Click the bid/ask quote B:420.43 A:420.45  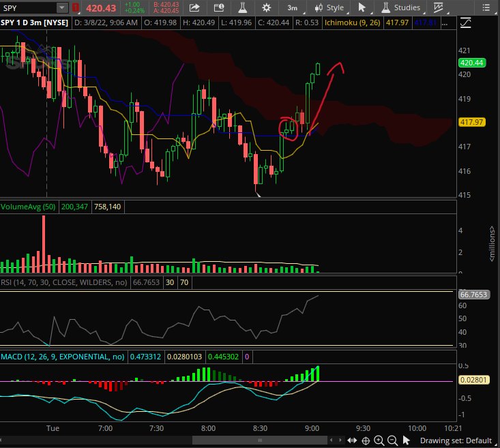pos(166,8)
